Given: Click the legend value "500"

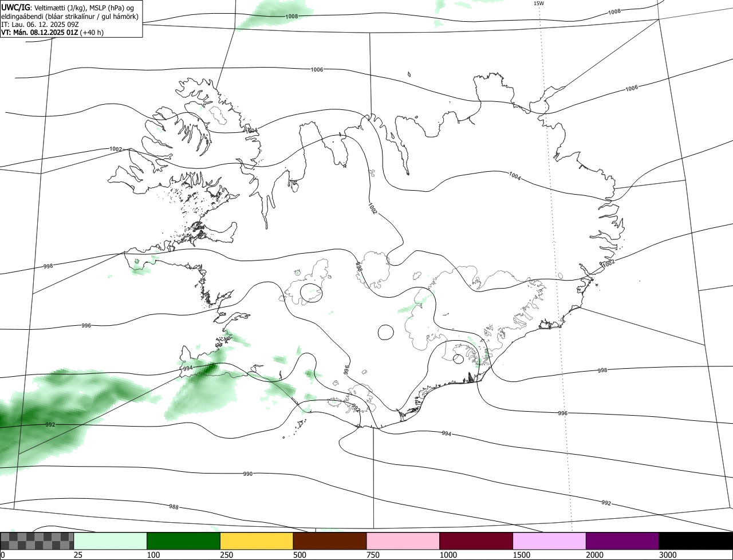Looking at the screenshot, I should [x=299, y=555].
